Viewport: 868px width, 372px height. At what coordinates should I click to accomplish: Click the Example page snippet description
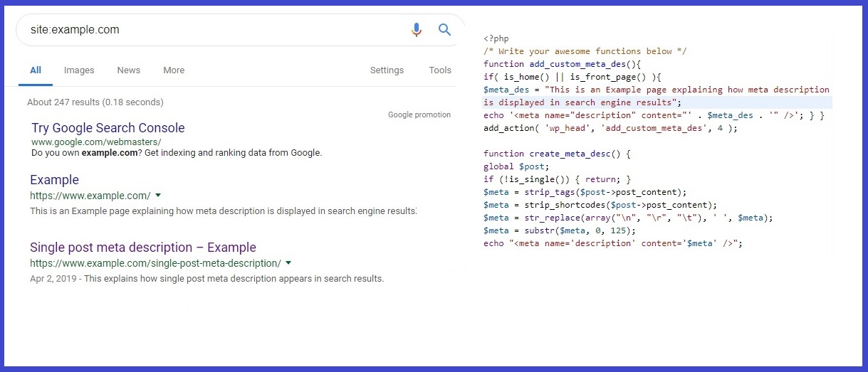tap(224, 211)
